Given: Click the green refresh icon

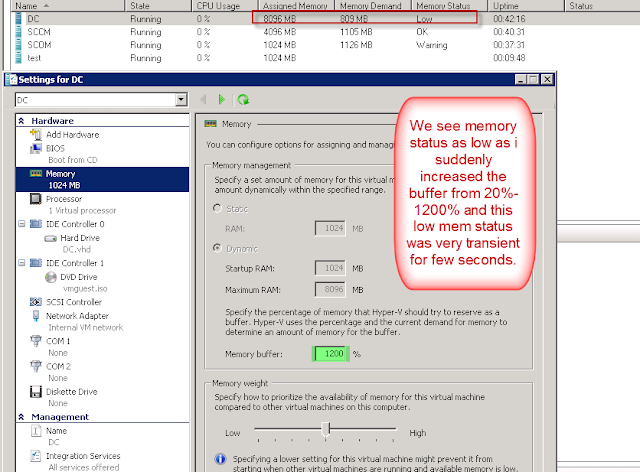Looking at the screenshot, I should (x=243, y=99).
